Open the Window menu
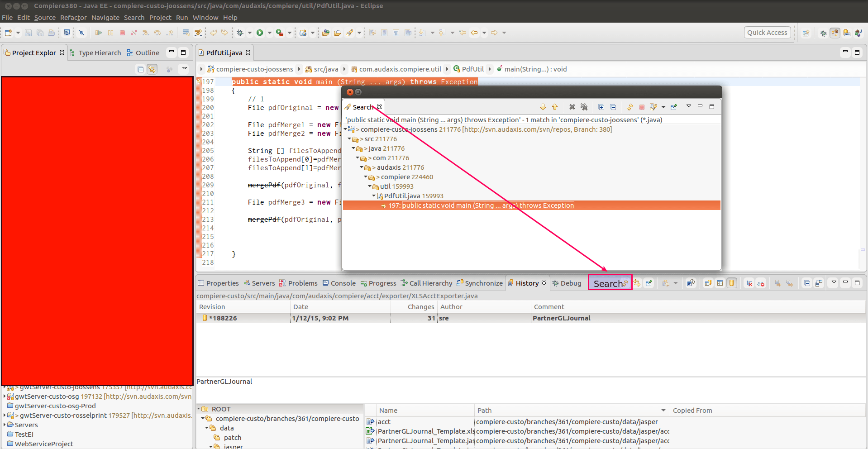Viewport: 868px width, 449px height. click(x=205, y=18)
